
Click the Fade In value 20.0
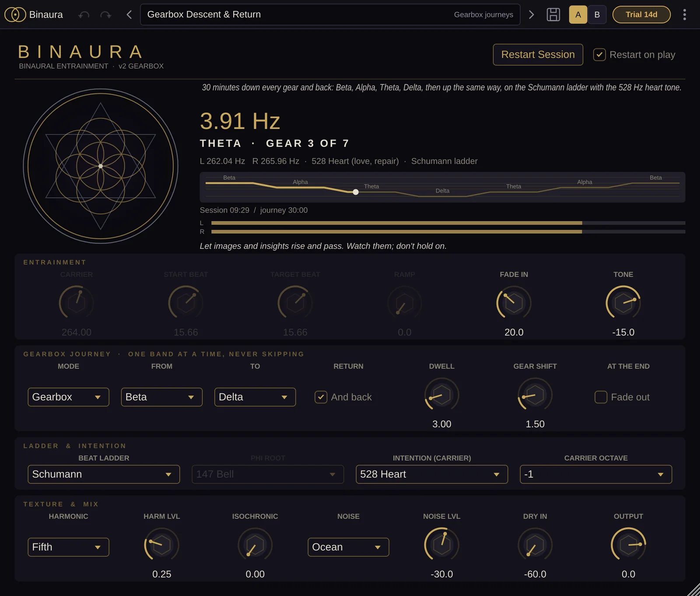(x=514, y=332)
